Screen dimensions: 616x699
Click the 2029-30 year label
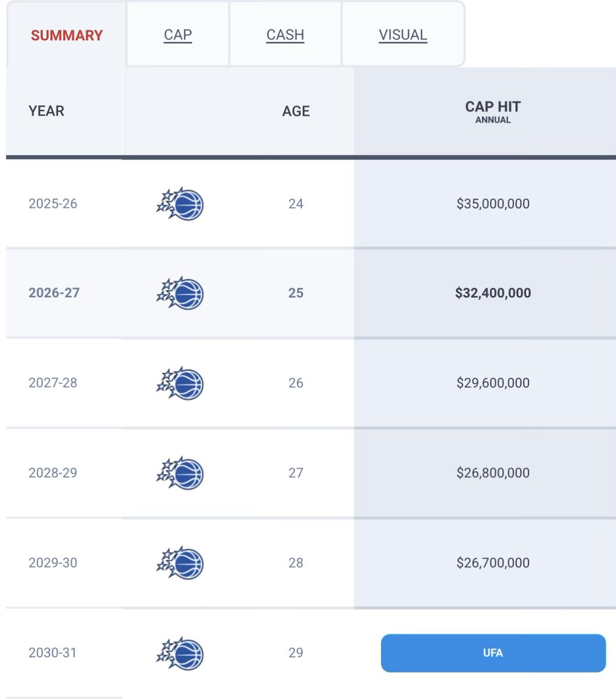[x=53, y=563]
